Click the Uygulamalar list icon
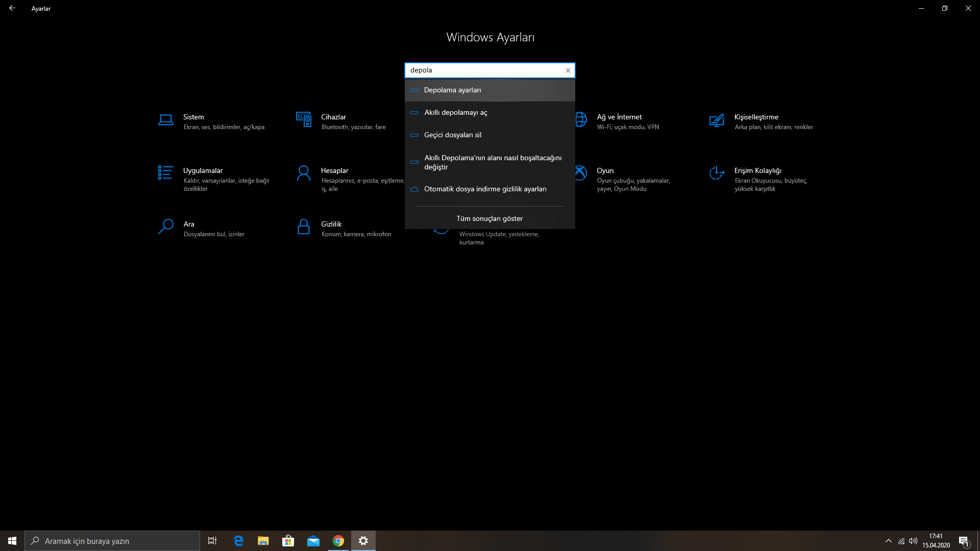This screenshot has height=551, width=980. pos(165,173)
